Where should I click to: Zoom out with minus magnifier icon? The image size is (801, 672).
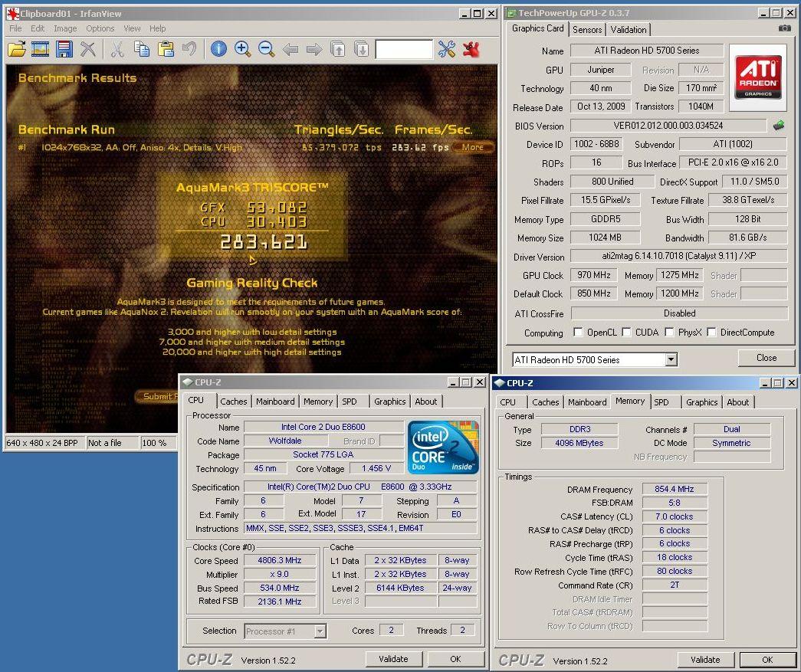coord(266,50)
